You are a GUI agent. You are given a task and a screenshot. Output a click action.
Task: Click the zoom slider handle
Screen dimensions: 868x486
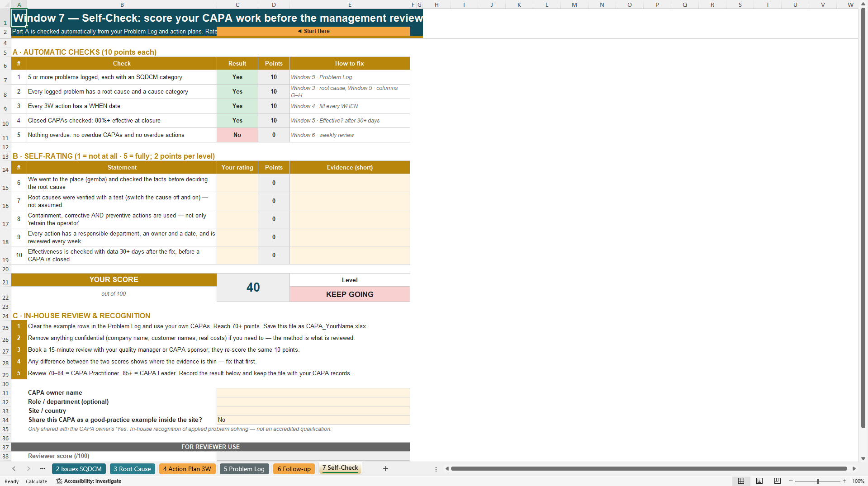(x=818, y=481)
